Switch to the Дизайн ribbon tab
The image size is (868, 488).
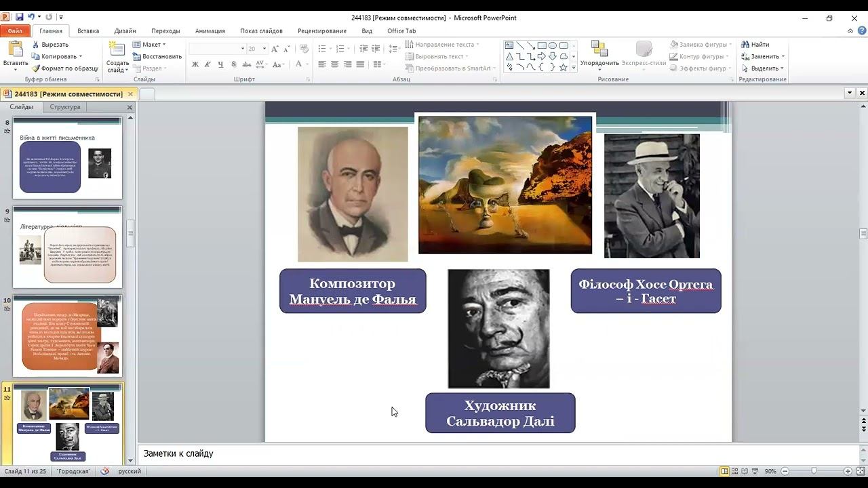click(125, 31)
